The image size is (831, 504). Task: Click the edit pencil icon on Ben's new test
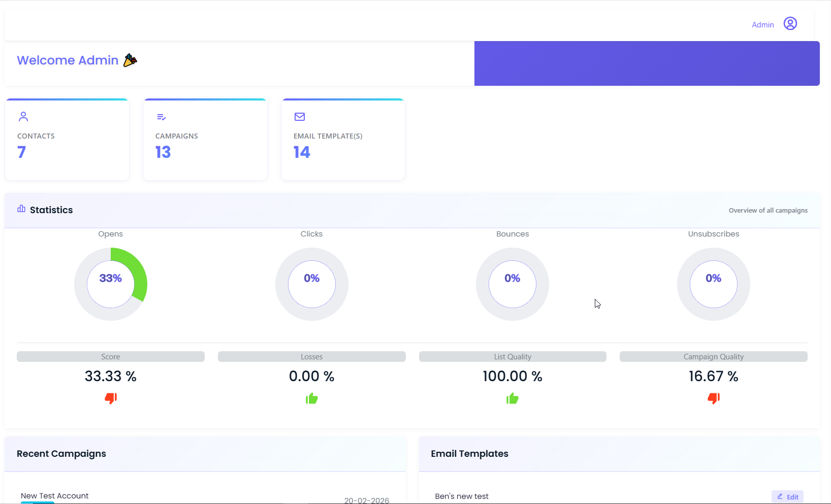(x=781, y=496)
